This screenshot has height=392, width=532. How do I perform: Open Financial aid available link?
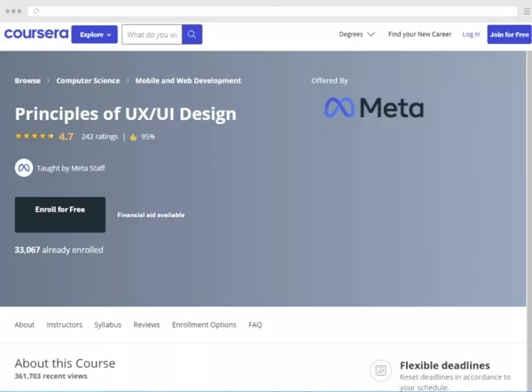[151, 215]
